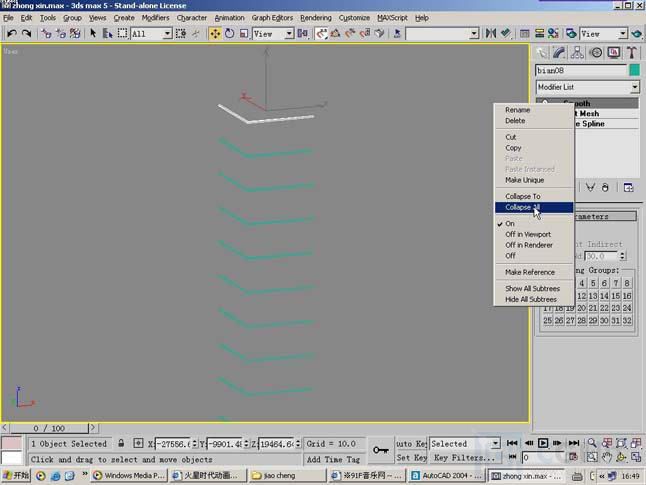Toggle Absolute/Offset transform type-in mode
Viewport: 646px width, 485px height.
click(138, 443)
